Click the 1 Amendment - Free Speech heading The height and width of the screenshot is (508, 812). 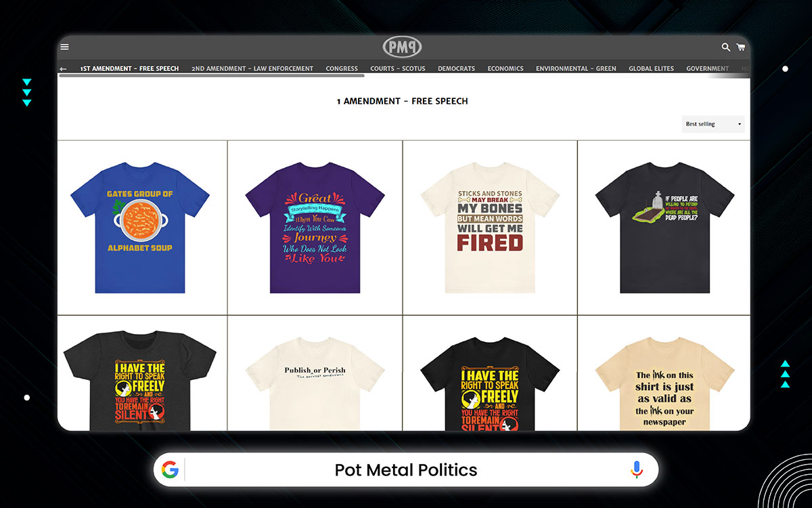[403, 101]
